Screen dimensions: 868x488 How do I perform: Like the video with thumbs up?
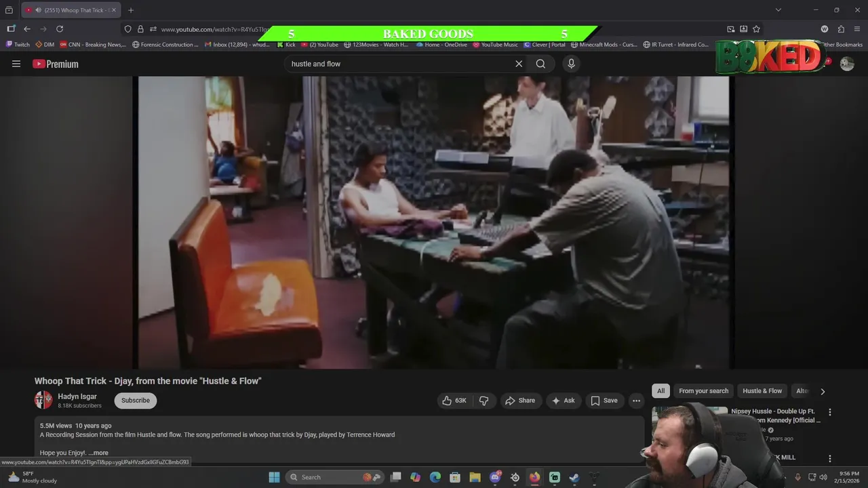(x=454, y=401)
